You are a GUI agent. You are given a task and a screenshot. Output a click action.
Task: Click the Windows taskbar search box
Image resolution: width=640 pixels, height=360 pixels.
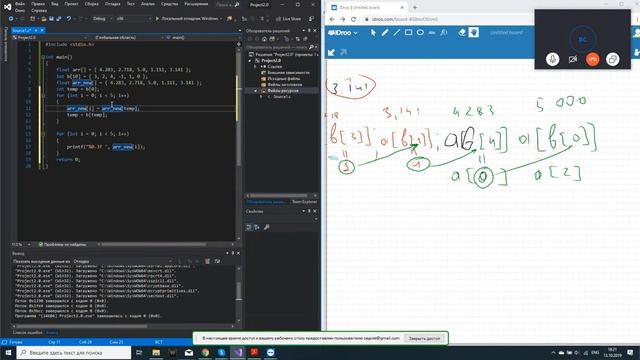coord(74,352)
